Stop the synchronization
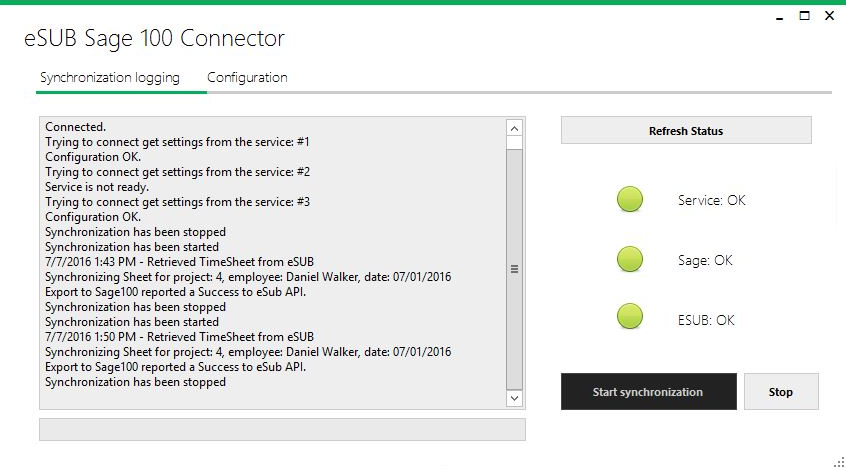 pos(781,392)
